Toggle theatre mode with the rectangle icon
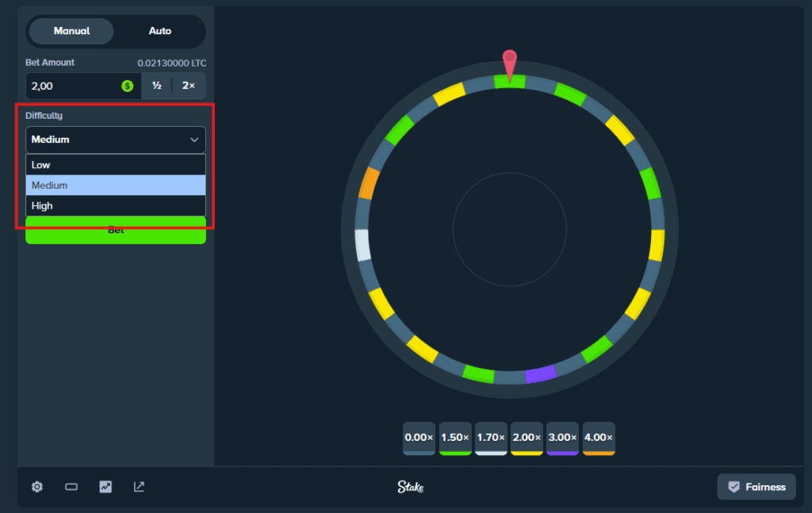 (71, 487)
